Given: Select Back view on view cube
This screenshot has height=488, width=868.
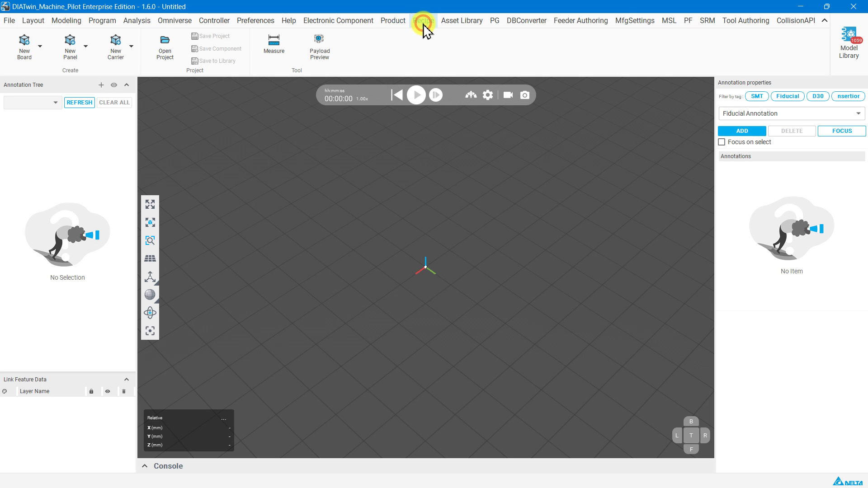Looking at the screenshot, I should tap(691, 422).
